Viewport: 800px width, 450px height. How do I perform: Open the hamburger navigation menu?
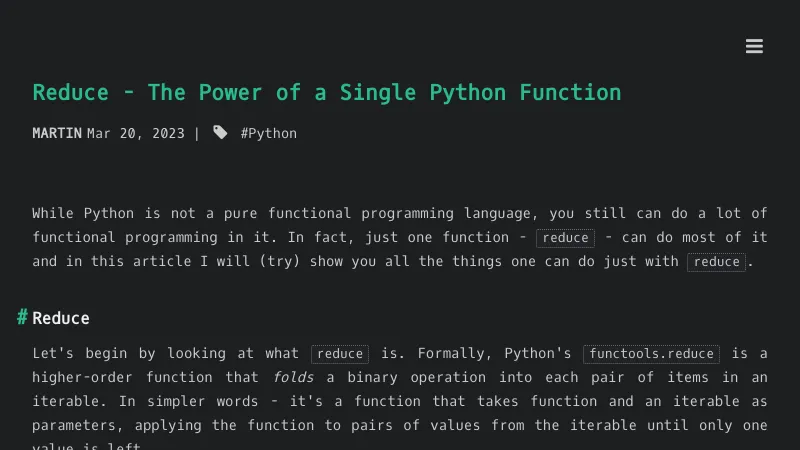tap(754, 46)
